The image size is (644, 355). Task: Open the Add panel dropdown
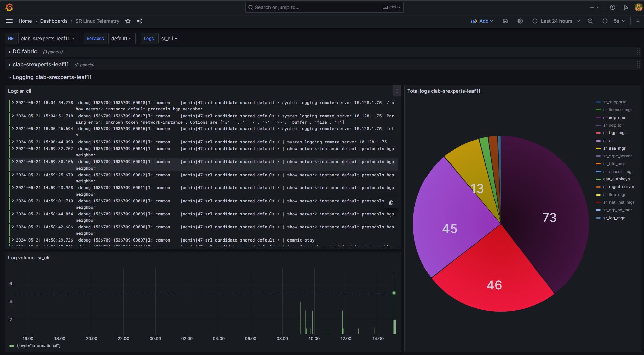pyautogui.click(x=482, y=21)
